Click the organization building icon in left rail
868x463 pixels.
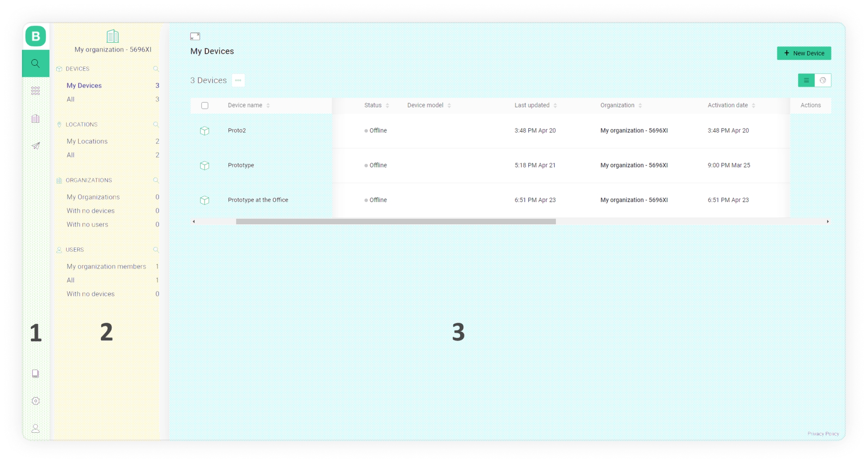pos(35,119)
